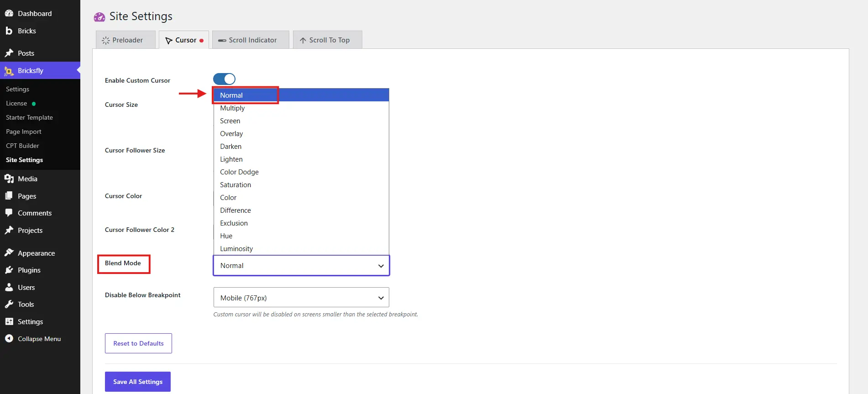Viewport: 868px width, 394px height.
Task: Choose Lighten blend mode option
Action: (x=301, y=159)
